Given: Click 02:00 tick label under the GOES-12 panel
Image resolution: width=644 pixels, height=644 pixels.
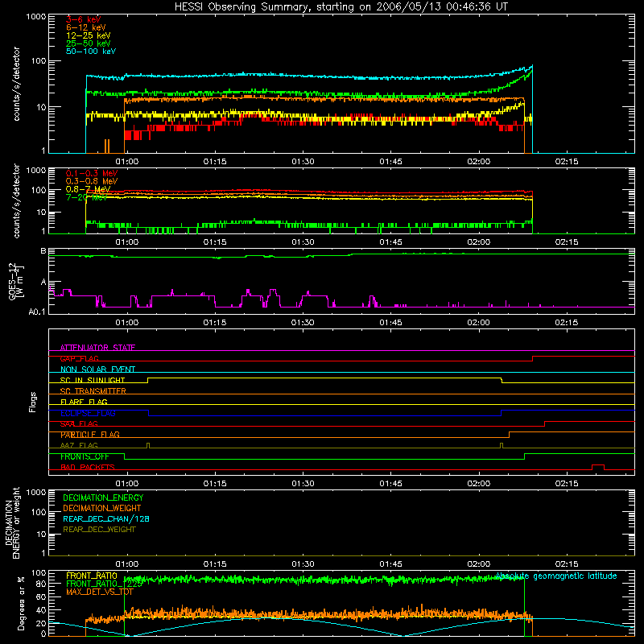Looking at the screenshot, I should [x=478, y=323].
